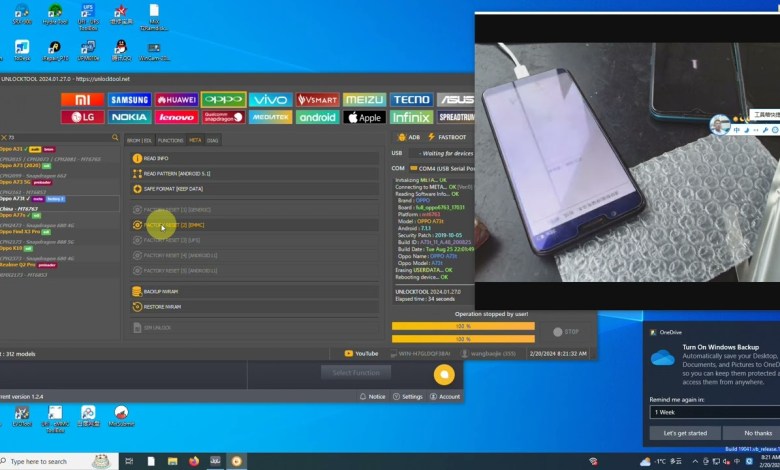Open the Hydra Tool desktop shortcut
Viewport: 780px width, 470px height.
55,14
